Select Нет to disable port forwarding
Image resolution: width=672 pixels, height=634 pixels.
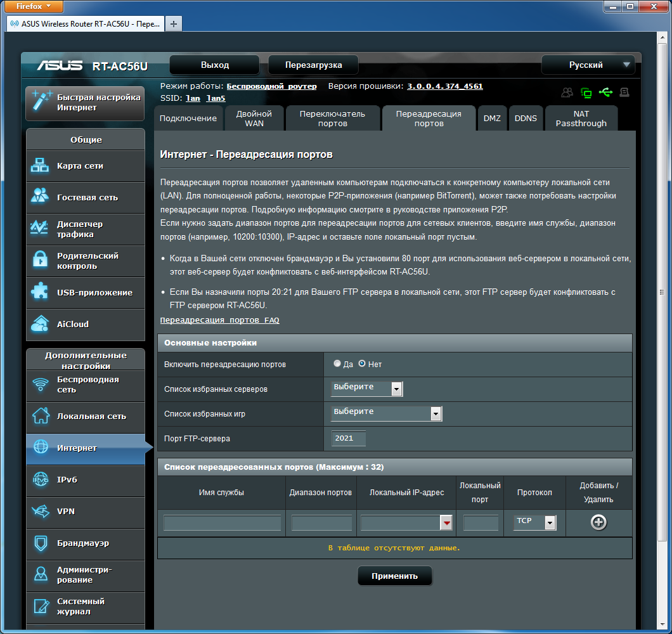tap(362, 363)
